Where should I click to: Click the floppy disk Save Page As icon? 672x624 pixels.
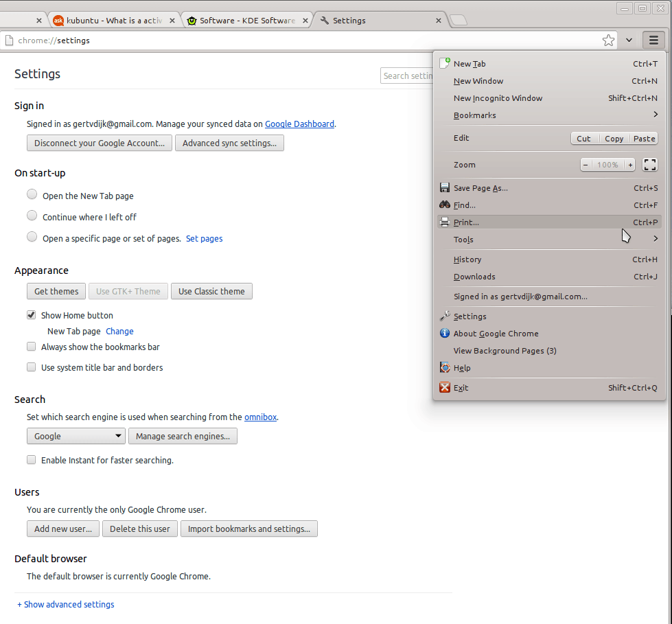click(x=445, y=187)
